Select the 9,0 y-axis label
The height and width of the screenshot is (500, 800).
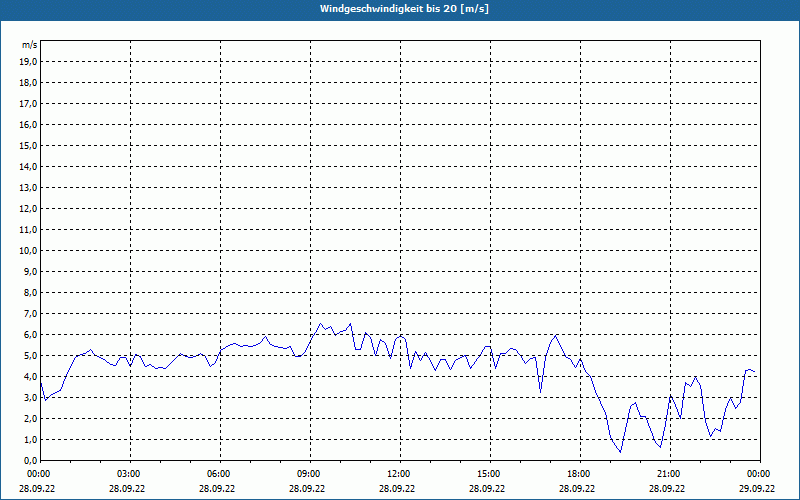pyautogui.click(x=30, y=271)
